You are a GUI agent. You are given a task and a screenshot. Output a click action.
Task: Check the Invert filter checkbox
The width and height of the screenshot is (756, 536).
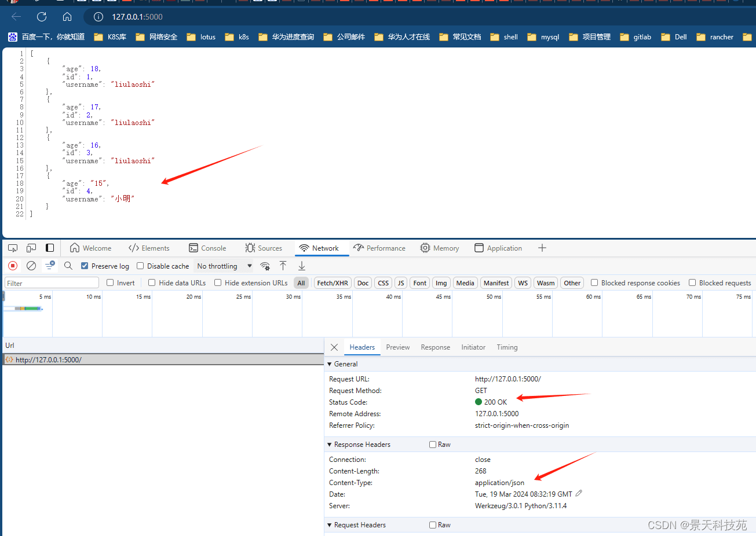coord(110,282)
